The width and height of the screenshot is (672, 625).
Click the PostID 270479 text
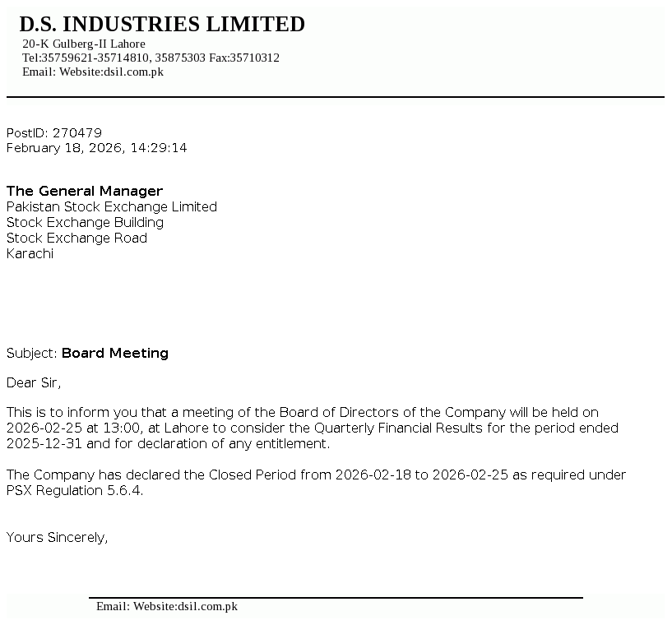tap(54, 132)
